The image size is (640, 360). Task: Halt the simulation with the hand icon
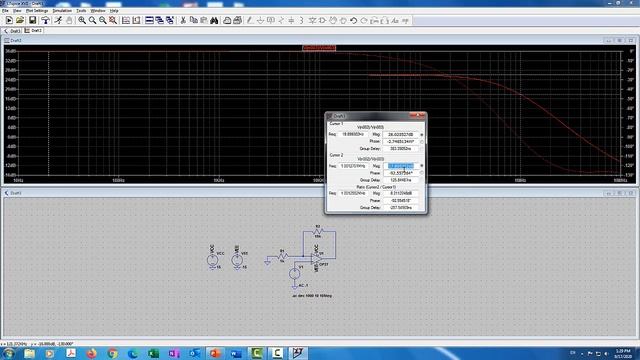69,20
